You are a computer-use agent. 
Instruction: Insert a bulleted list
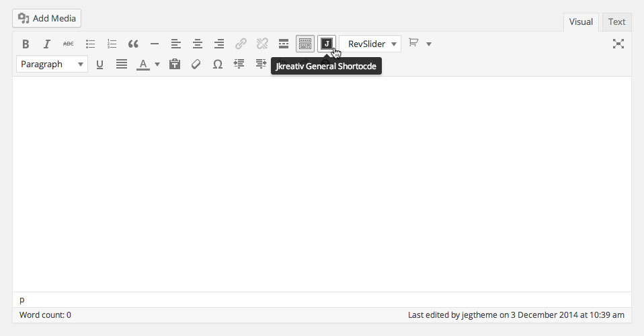tap(90, 44)
